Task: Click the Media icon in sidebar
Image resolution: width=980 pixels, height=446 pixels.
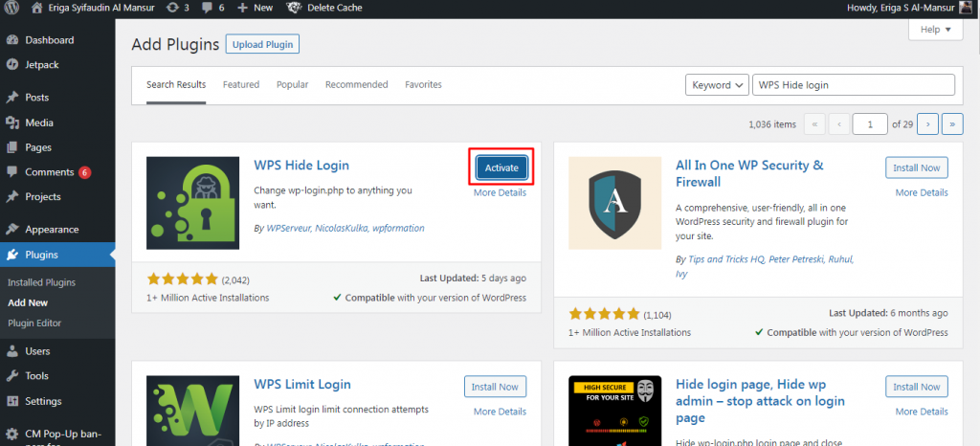Action: 11,123
